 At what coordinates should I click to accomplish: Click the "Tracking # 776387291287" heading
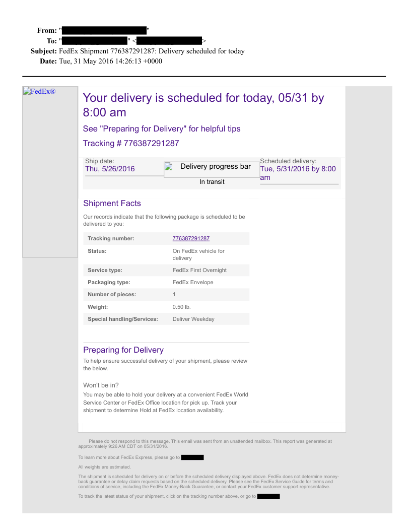point(131,144)
